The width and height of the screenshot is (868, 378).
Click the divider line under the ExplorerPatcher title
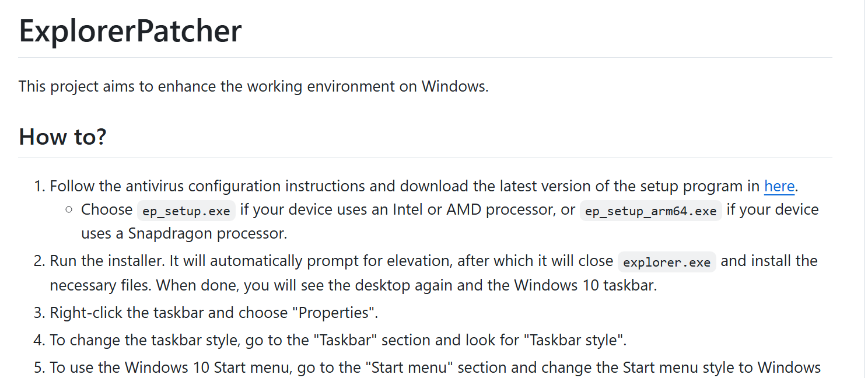[425, 57]
